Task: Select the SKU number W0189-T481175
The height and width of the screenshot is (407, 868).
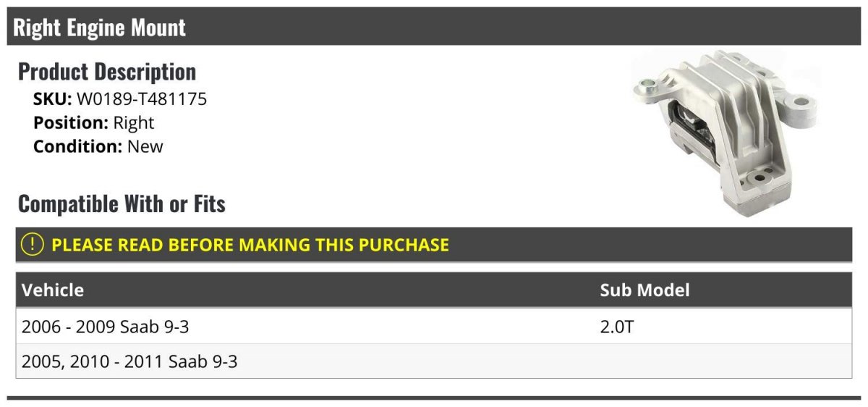Action: point(142,99)
